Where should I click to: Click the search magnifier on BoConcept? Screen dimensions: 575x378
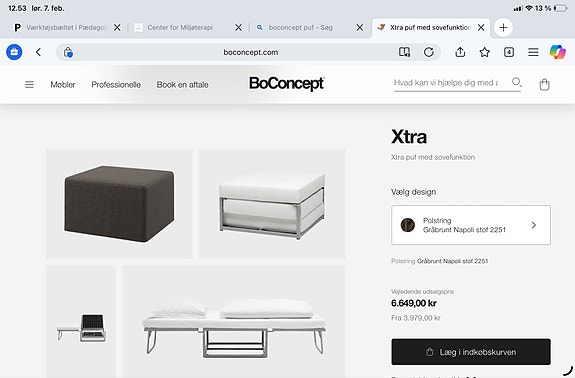(517, 82)
